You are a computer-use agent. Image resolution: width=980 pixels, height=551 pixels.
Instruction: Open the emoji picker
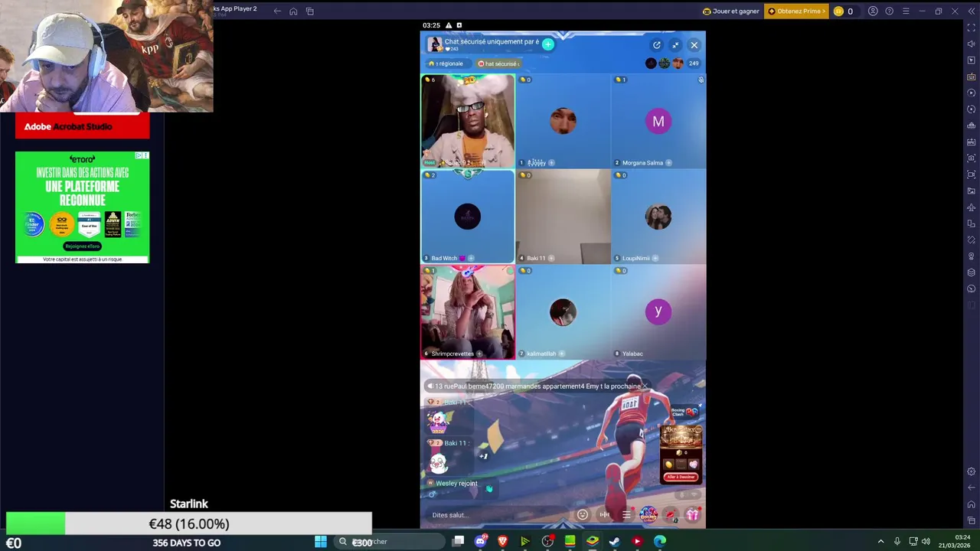click(583, 515)
